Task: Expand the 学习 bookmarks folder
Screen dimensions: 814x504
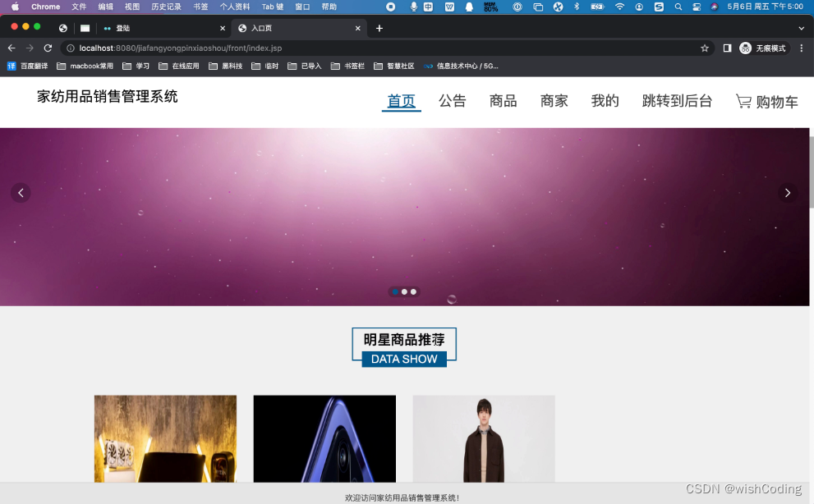Action: coord(137,66)
